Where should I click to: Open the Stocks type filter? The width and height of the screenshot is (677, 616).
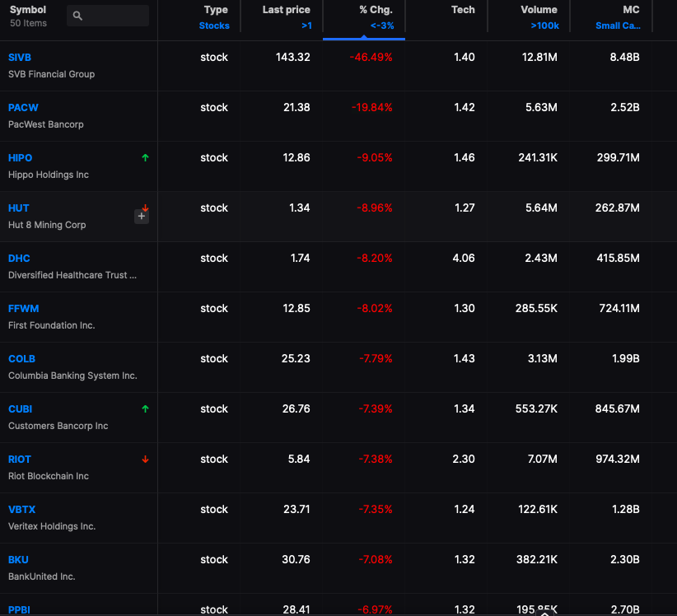214,26
